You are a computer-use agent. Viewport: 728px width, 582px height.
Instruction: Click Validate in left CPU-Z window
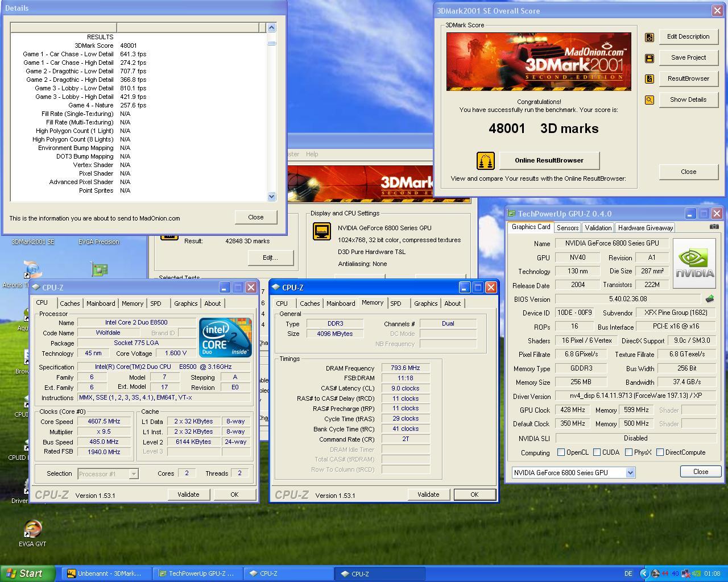click(x=188, y=494)
